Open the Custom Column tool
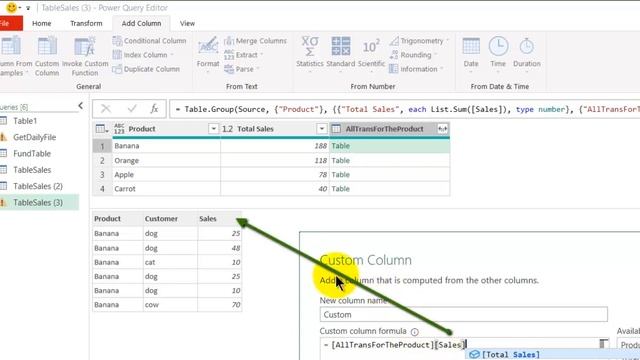Viewport: 640px width, 360px height. tap(47, 56)
